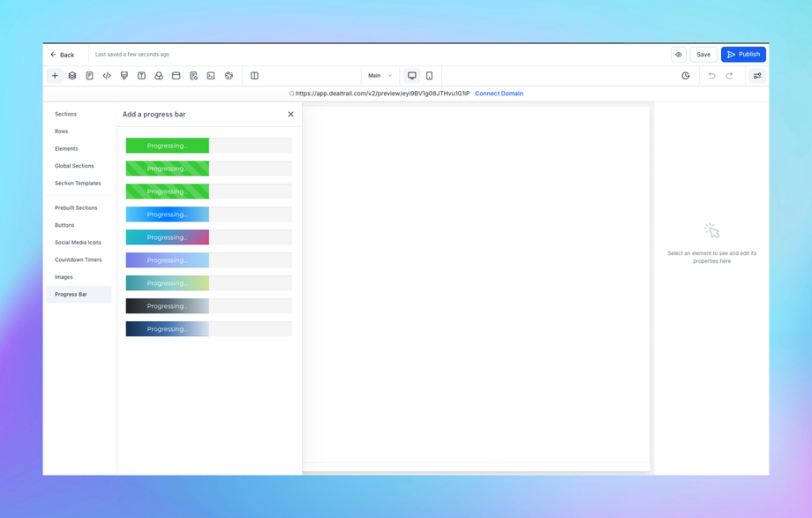Click the preview eye icon
The image size is (812, 518).
679,55
